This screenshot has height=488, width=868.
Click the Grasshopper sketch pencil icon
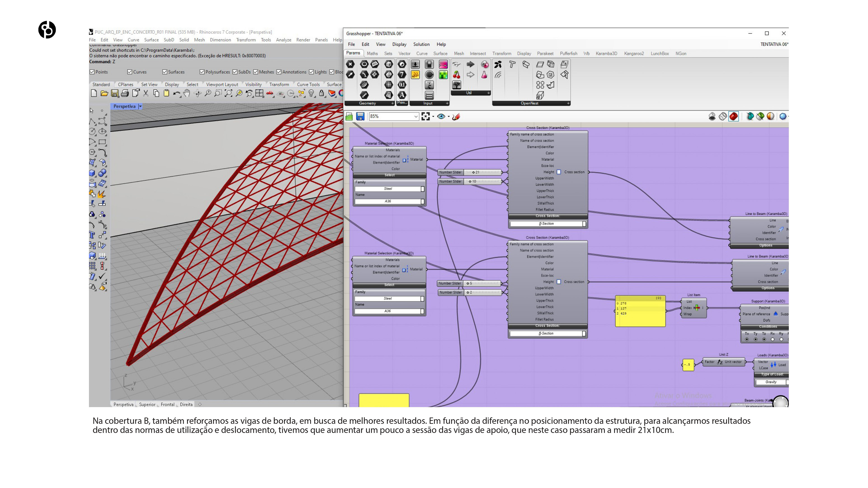(x=456, y=117)
